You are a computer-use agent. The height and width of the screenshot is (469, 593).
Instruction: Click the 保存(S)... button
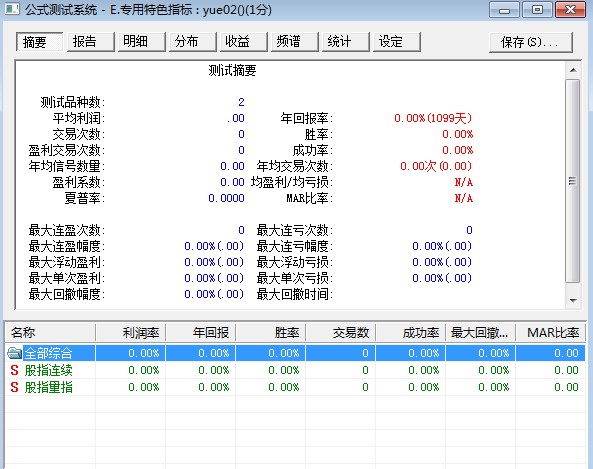pos(531,42)
